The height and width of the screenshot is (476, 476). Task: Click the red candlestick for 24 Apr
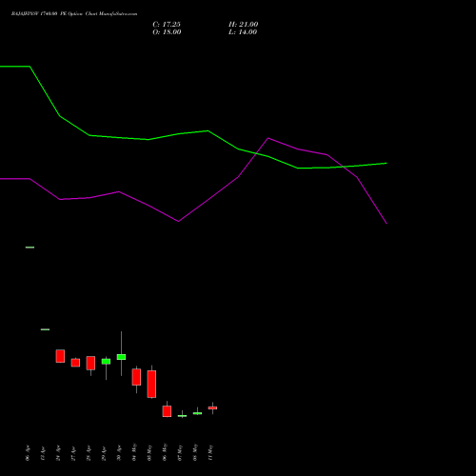(60, 356)
